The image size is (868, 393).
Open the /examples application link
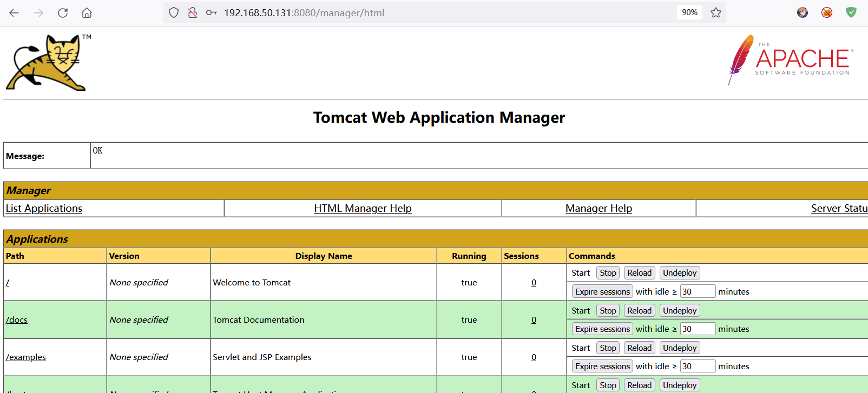click(x=26, y=357)
